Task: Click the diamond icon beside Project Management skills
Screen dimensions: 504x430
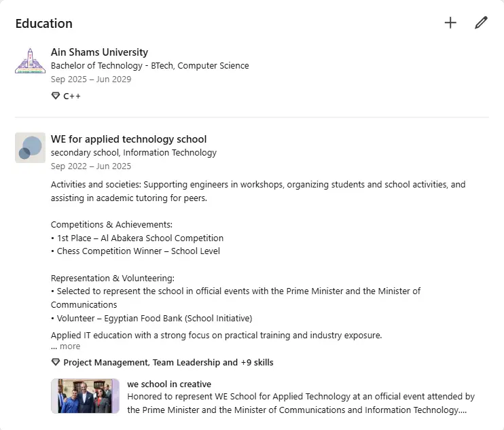Action: (56, 362)
